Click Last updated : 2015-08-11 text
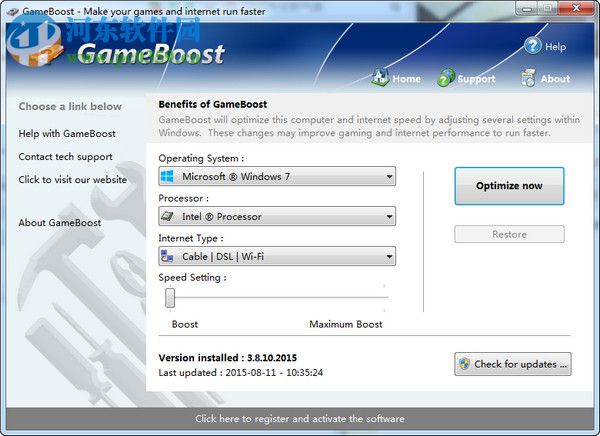Viewport: 600px width, 436px height. tap(241, 372)
